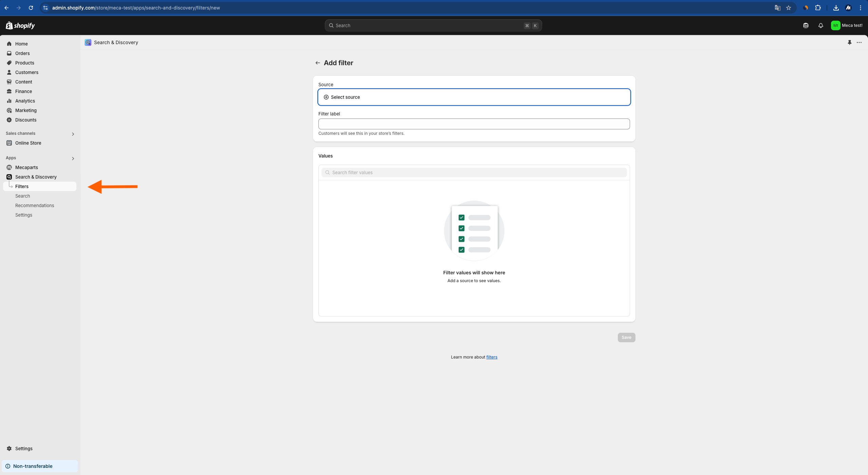Click the orange extension icon in toolbar

pyautogui.click(x=806, y=8)
